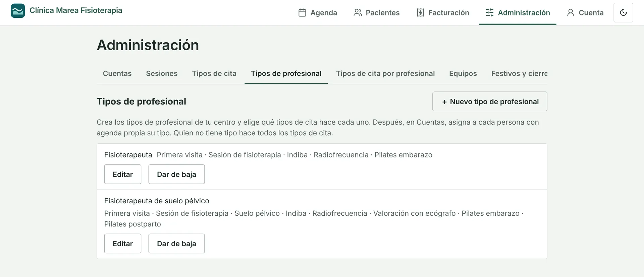Image resolution: width=644 pixels, height=277 pixels.
Task: Switch to the Cuentas tab
Action: (117, 73)
